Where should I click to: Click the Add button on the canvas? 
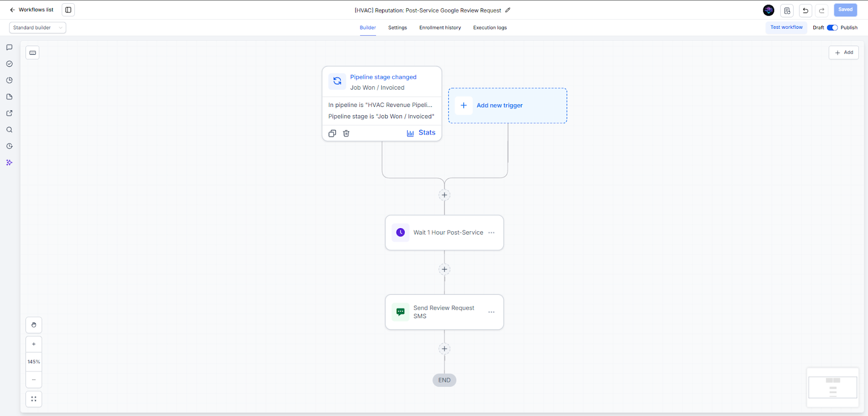[x=844, y=53]
